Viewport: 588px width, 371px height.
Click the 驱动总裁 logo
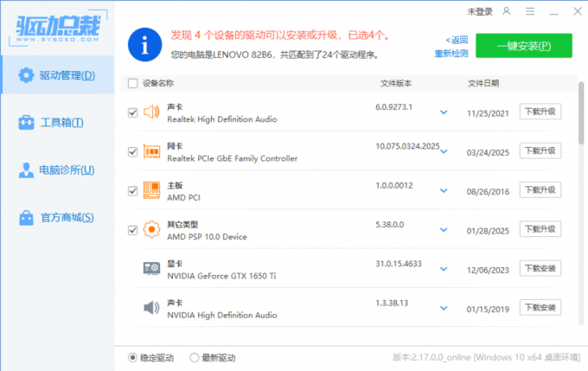click(x=58, y=29)
